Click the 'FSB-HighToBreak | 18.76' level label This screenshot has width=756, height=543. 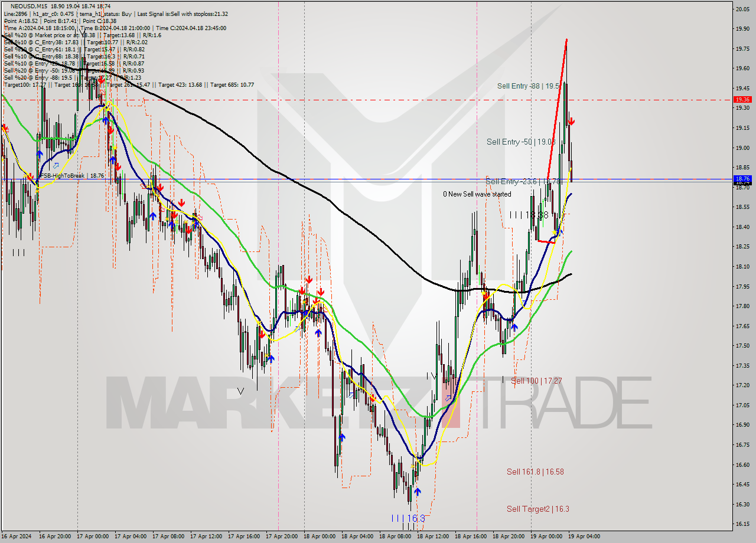[x=72, y=176]
